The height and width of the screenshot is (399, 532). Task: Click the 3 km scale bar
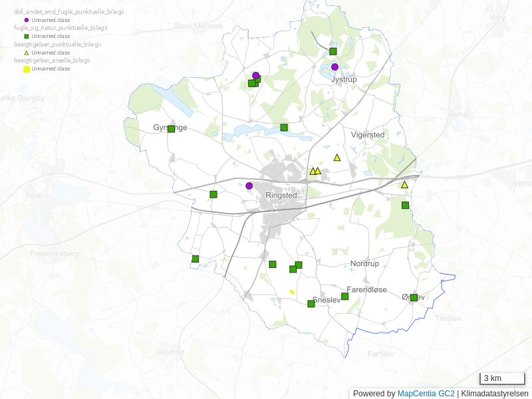502,379
